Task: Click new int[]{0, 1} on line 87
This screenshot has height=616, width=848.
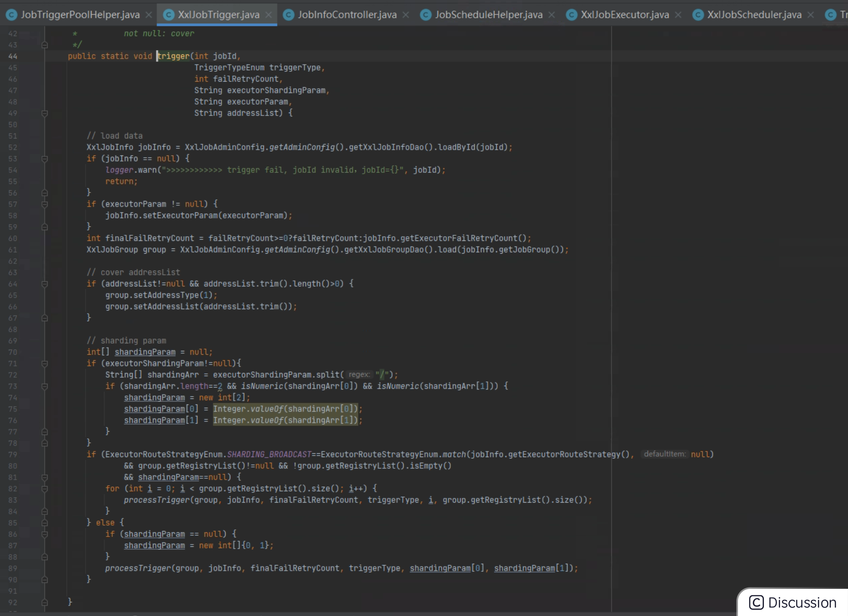Action: (234, 545)
